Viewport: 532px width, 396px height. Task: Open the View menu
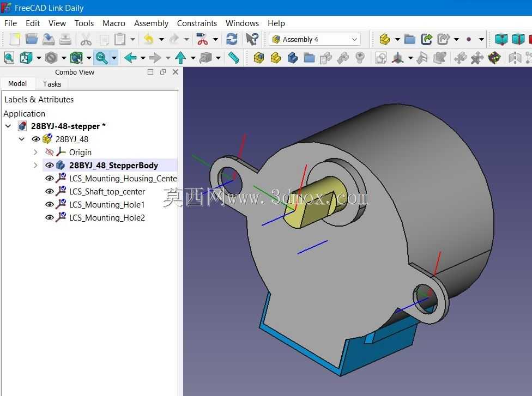pos(57,23)
